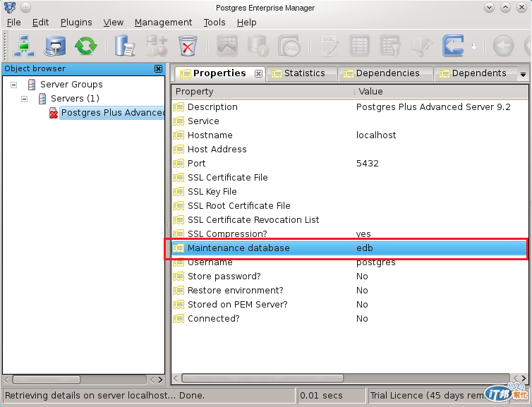Open the object properties toolbar icon
The width and height of the screenshot is (532, 407).
coord(124,46)
